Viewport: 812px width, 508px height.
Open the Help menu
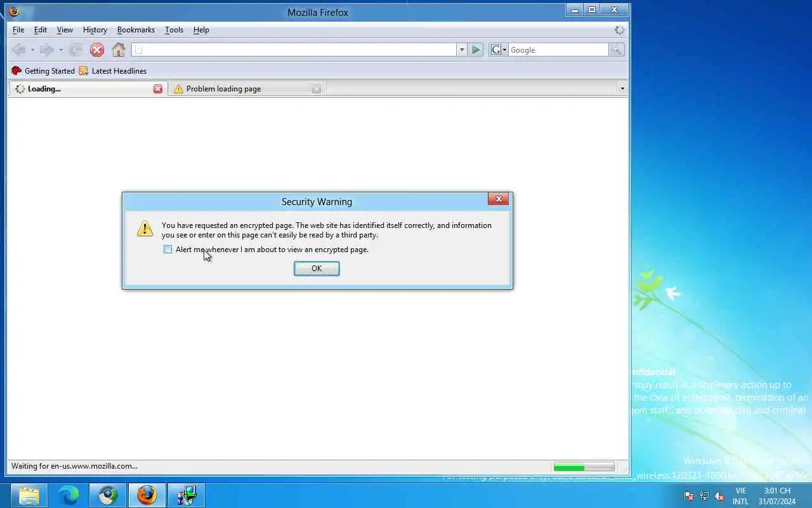[x=201, y=30]
